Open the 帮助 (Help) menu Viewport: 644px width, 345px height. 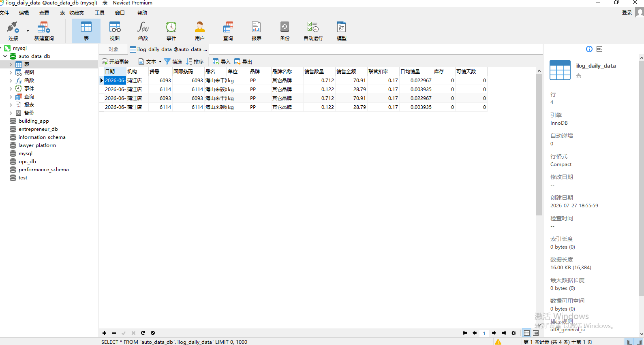point(142,13)
